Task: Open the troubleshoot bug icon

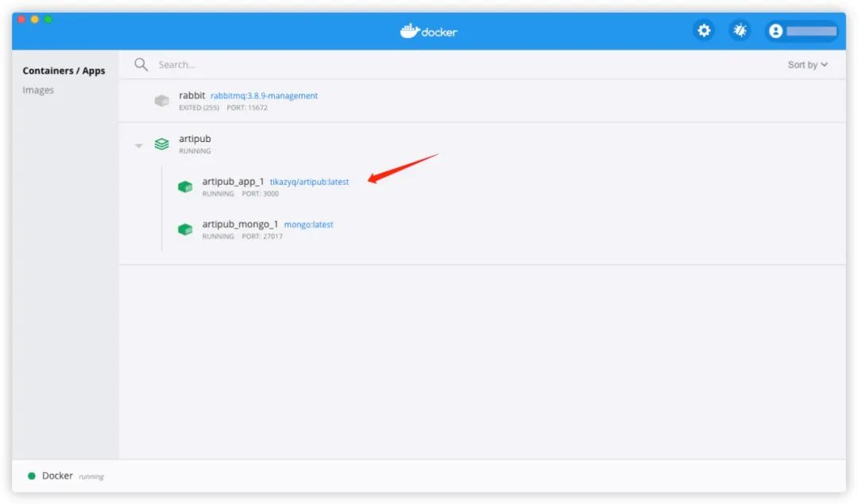Action: click(740, 31)
